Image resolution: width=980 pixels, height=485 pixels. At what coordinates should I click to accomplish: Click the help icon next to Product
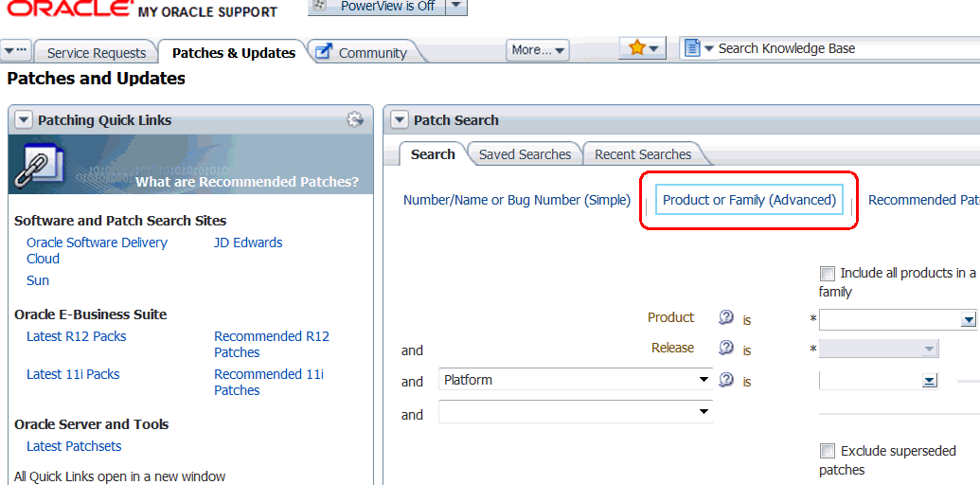tap(725, 318)
